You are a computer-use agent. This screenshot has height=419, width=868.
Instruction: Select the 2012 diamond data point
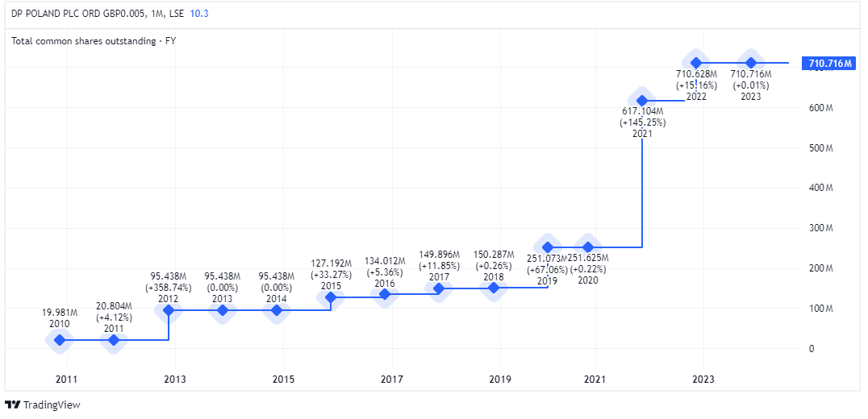pyautogui.click(x=169, y=310)
